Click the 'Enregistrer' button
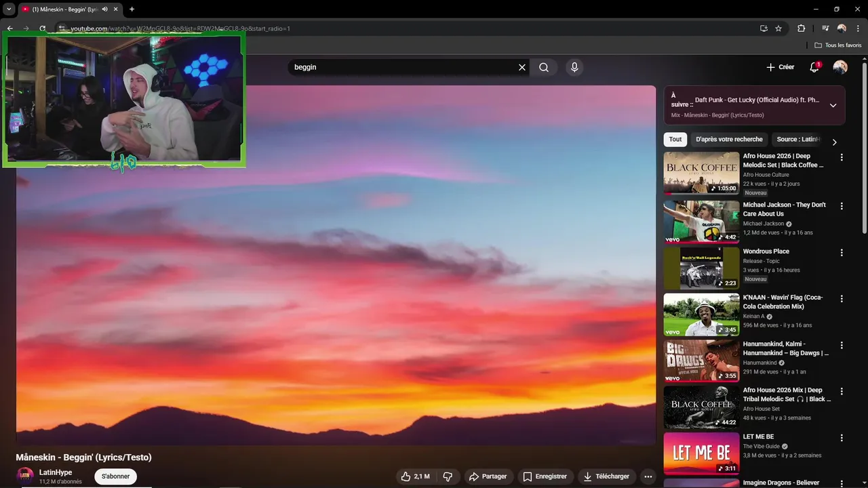The width and height of the screenshot is (868, 488). coord(545,476)
